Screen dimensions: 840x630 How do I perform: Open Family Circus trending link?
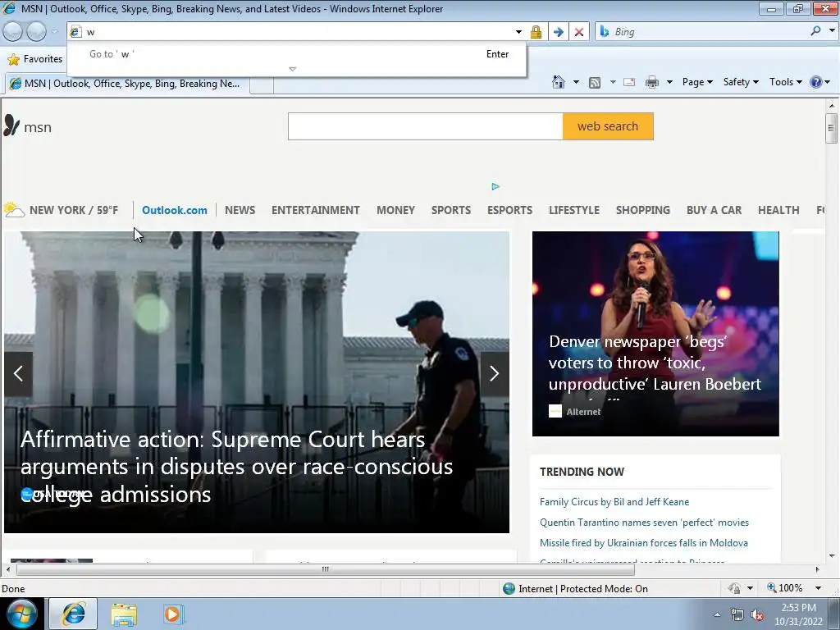pyautogui.click(x=614, y=502)
